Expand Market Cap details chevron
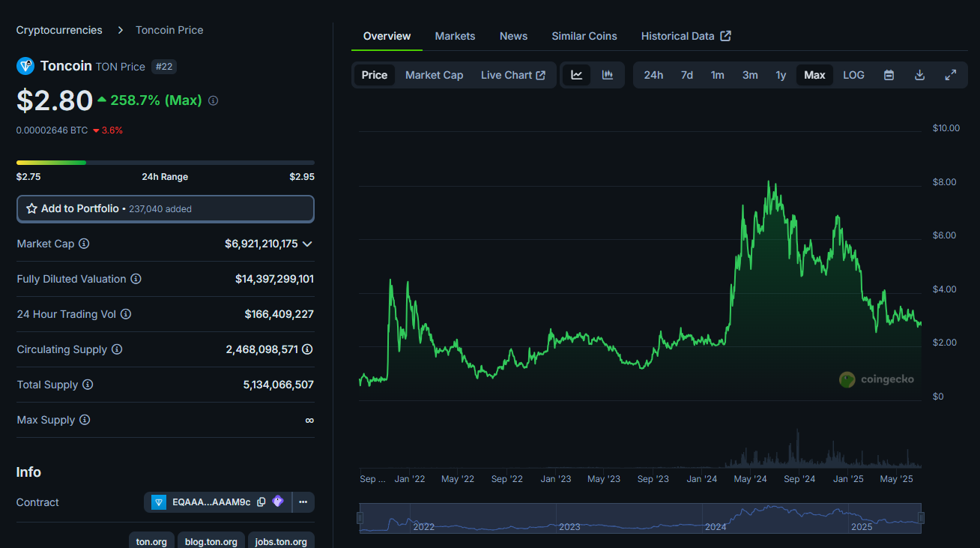 tap(307, 244)
